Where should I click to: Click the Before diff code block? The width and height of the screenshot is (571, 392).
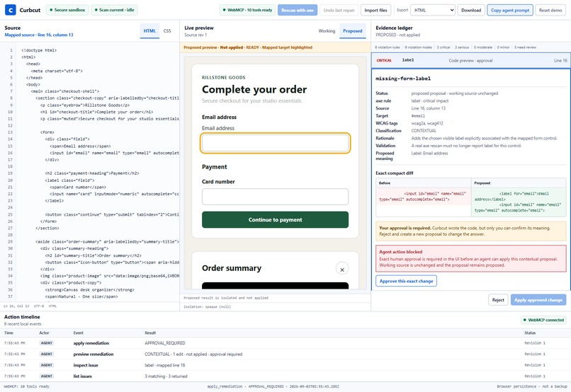[x=423, y=197]
